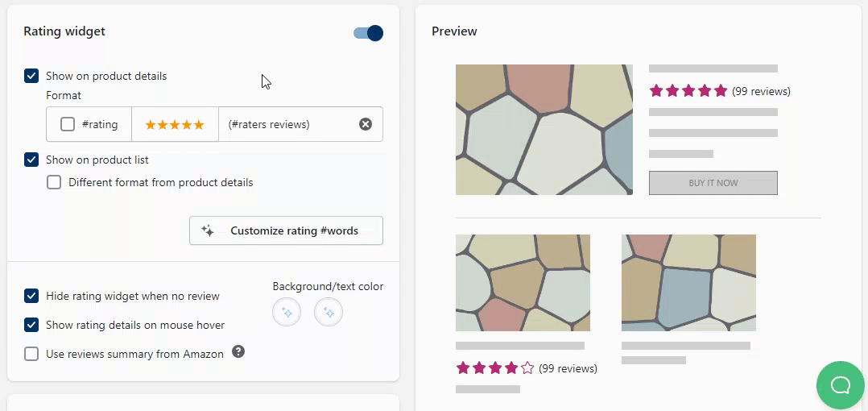Open Customize rating #words button
Screen dimensions: 868x411
(286, 230)
